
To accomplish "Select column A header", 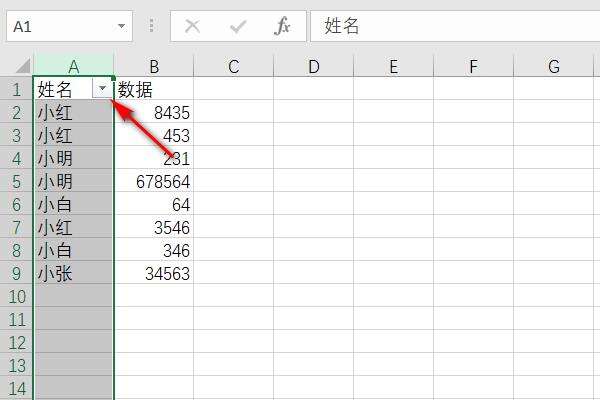I will click(74, 66).
